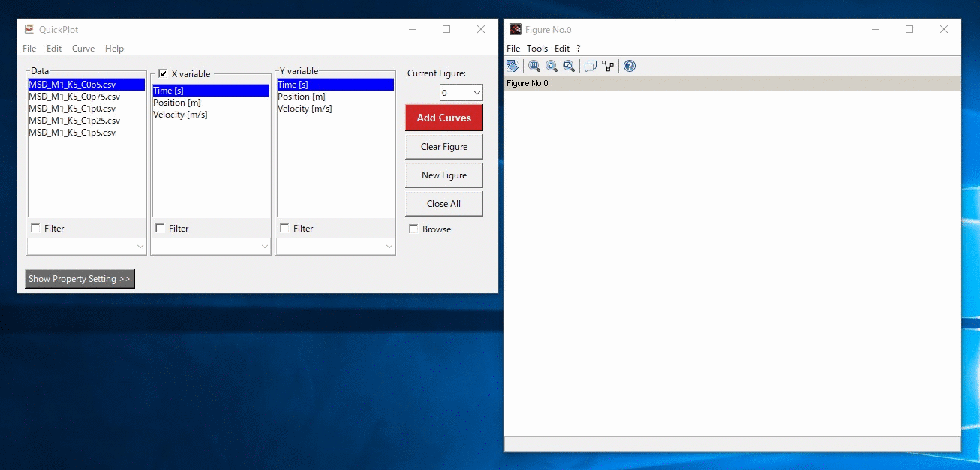Select Position [m] in Y variable list
The height and width of the screenshot is (470, 980).
pyautogui.click(x=335, y=97)
